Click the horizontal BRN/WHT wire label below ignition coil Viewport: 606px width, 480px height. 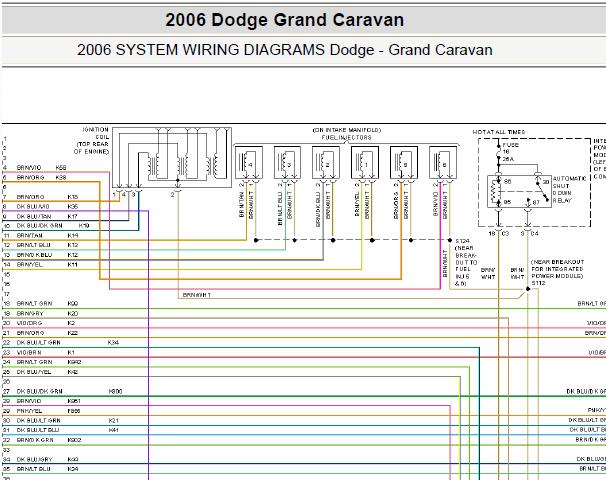(x=197, y=295)
